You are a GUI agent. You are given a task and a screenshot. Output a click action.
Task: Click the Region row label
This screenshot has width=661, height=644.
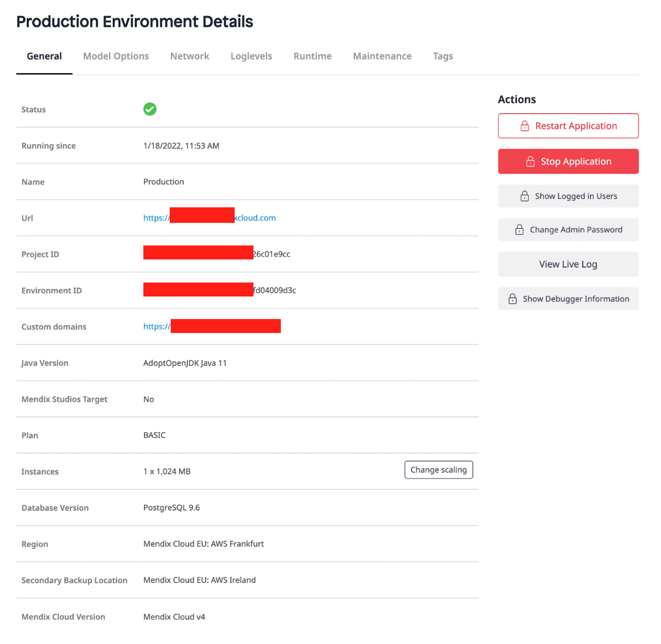coord(35,544)
